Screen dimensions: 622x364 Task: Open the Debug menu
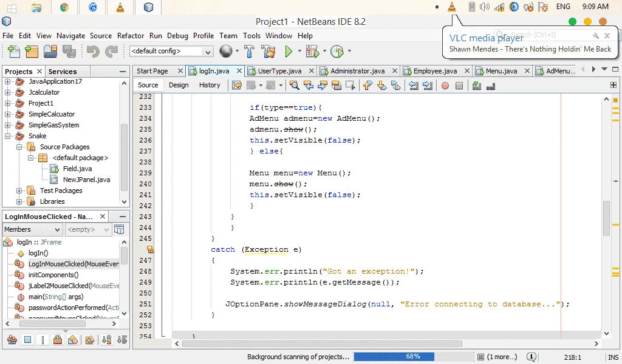coord(177,36)
